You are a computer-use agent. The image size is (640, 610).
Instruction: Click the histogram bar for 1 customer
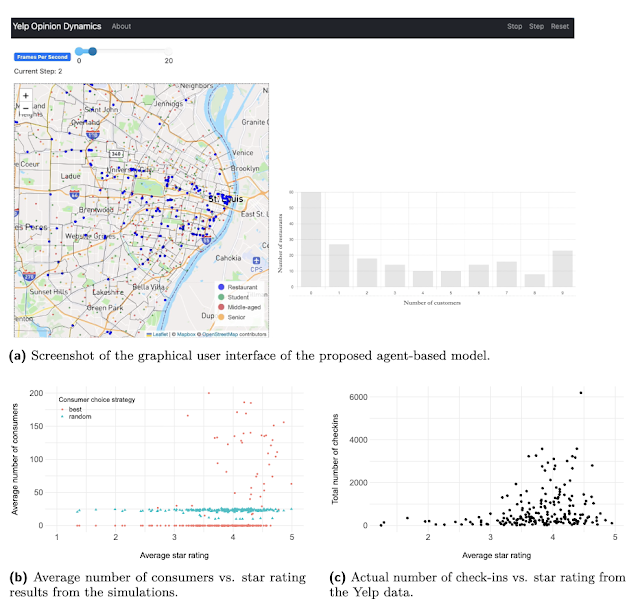click(x=339, y=265)
